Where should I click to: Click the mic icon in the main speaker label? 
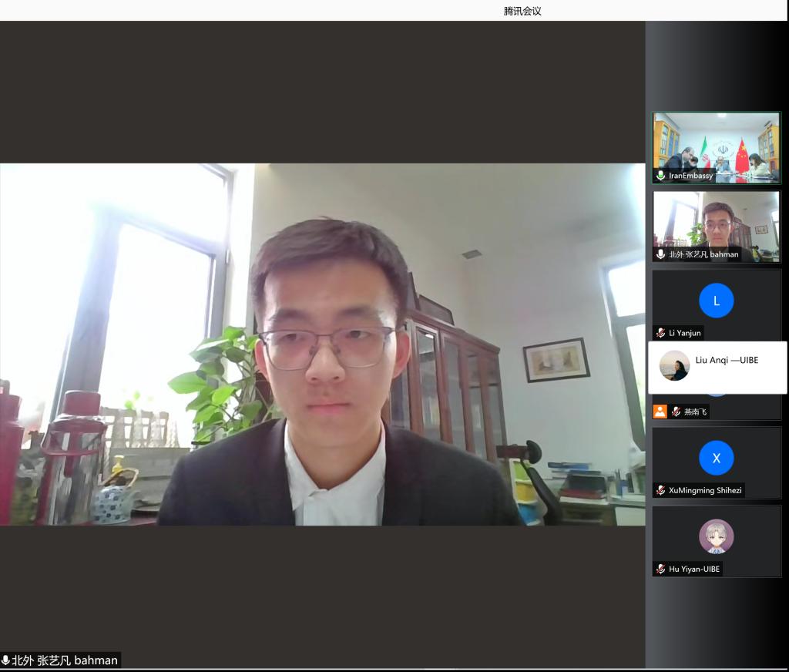pyautogui.click(x=6, y=660)
